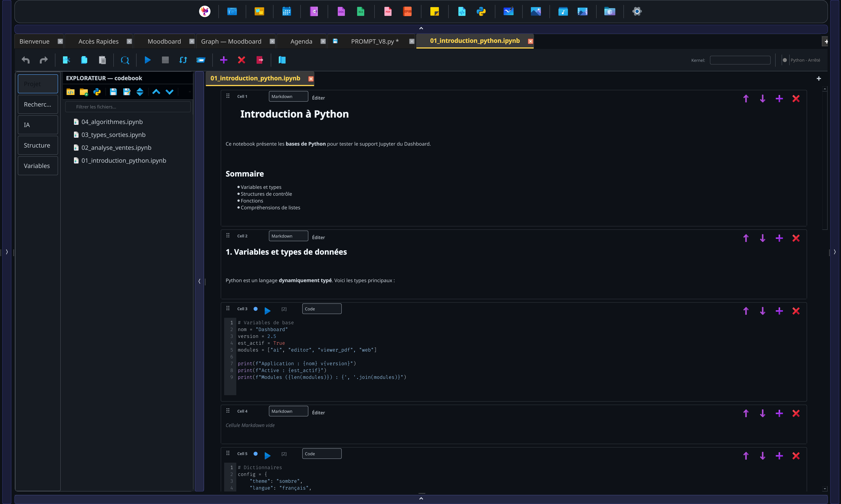
Task: Click the red export arrow icon in the toolbar
Action: click(259, 60)
